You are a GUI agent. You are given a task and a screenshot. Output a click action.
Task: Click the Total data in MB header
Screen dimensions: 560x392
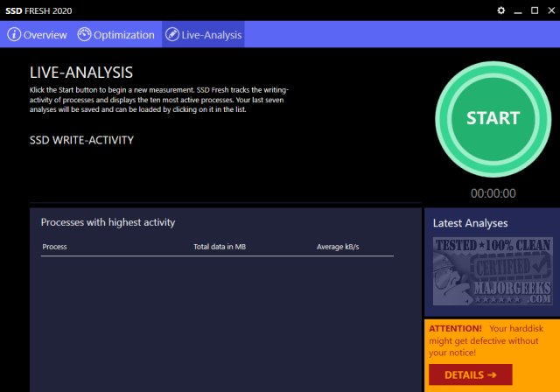[220, 247]
